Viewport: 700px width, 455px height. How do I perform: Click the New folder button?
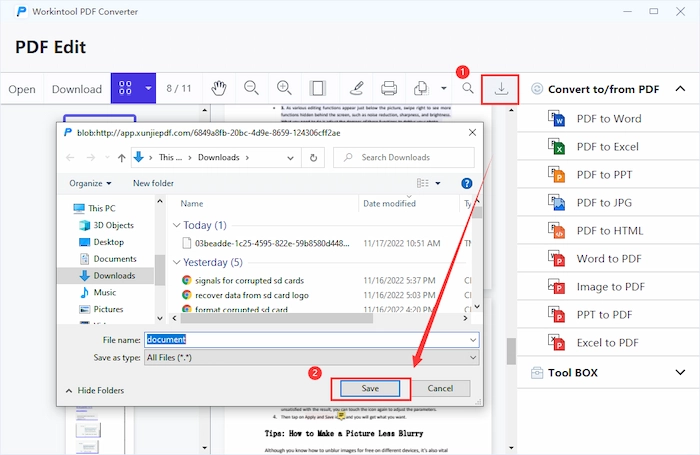(153, 183)
